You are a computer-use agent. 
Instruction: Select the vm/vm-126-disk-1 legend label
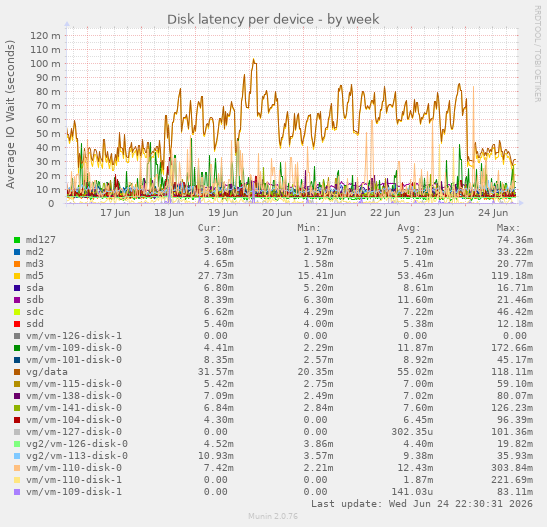(74, 336)
